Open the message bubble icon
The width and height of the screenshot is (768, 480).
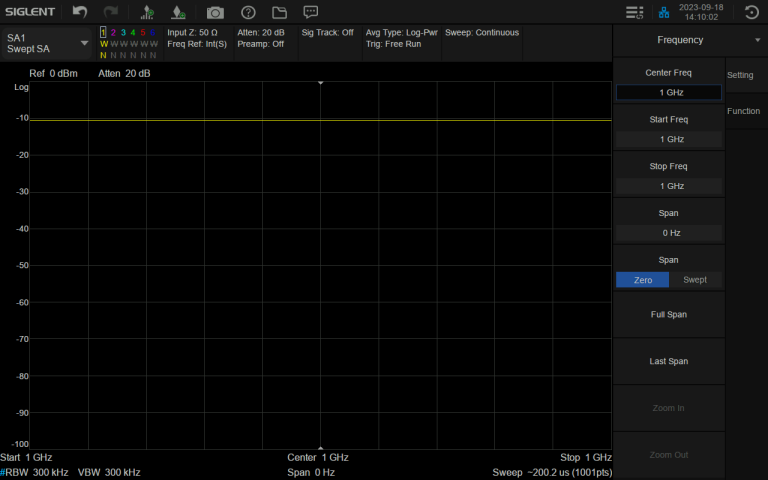pyautogui.click(x=311, y=12)
